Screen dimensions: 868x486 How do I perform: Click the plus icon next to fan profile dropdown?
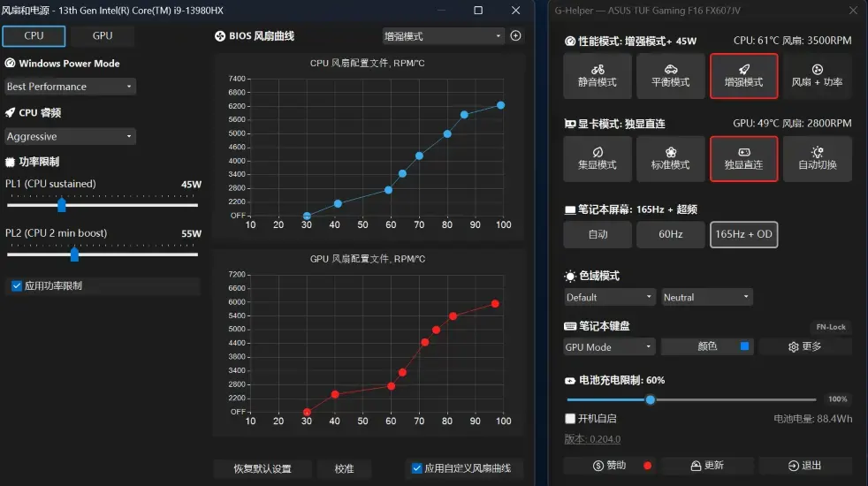point(515,35)
